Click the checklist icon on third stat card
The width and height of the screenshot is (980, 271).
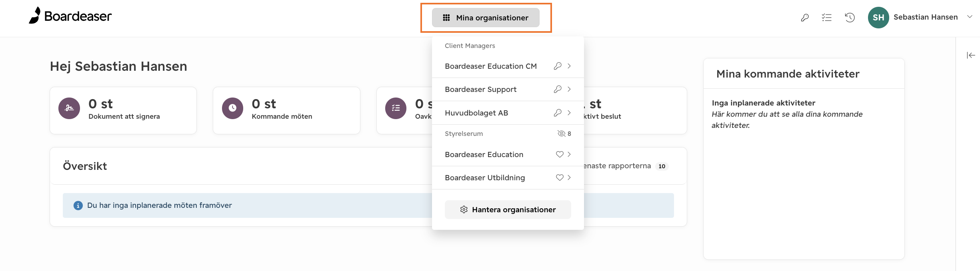tap(396, 108)
